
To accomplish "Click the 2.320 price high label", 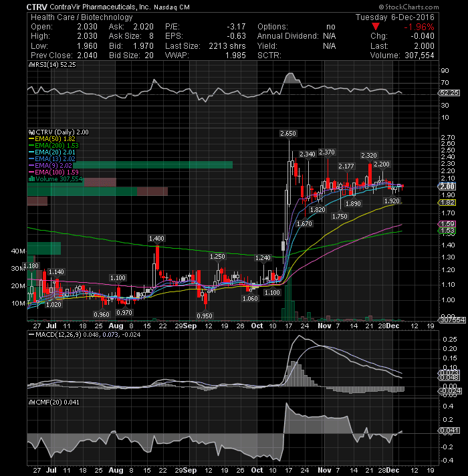I will pos(369,156).
